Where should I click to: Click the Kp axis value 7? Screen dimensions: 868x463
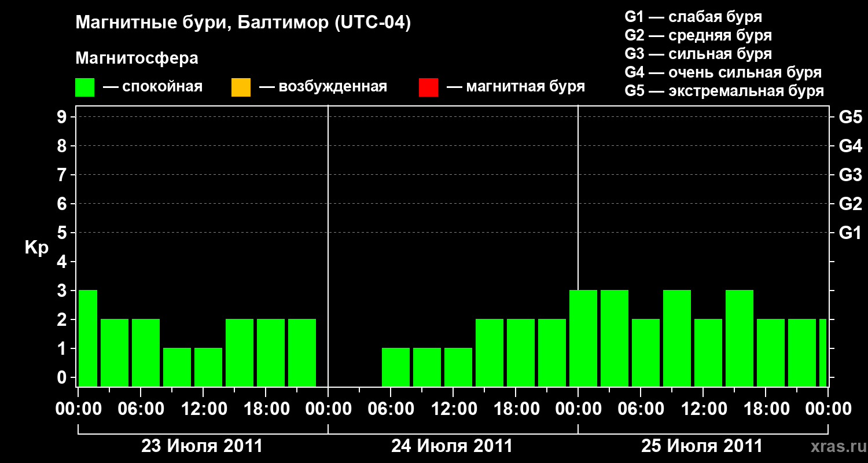point(63,175)
